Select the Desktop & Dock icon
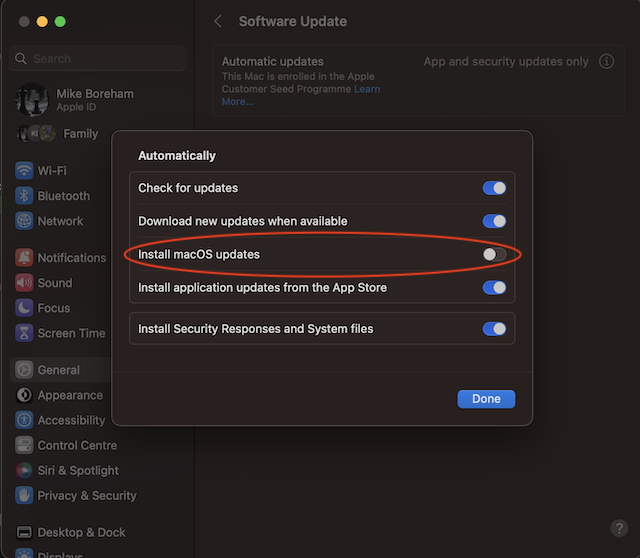The height and width of the screenshot is (558, 640). [x=24, y=532]
